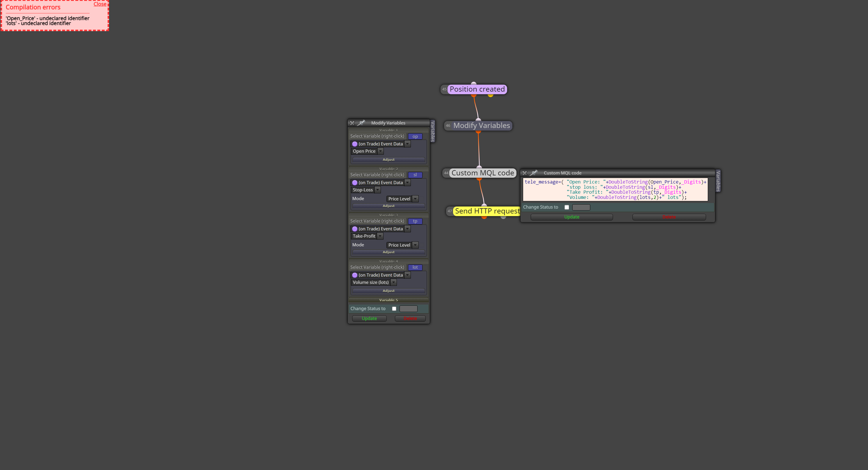Expand Adjust section under Variable 2
Image resolution: width=868 pixels, height=470 pixels.
point(388,206)
